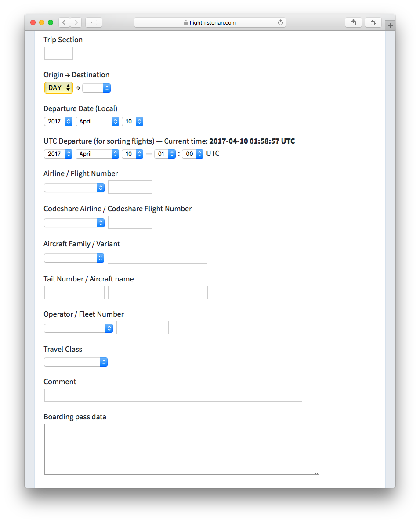
Task: Click inside the Comment field
Action: tap(173, 395)
